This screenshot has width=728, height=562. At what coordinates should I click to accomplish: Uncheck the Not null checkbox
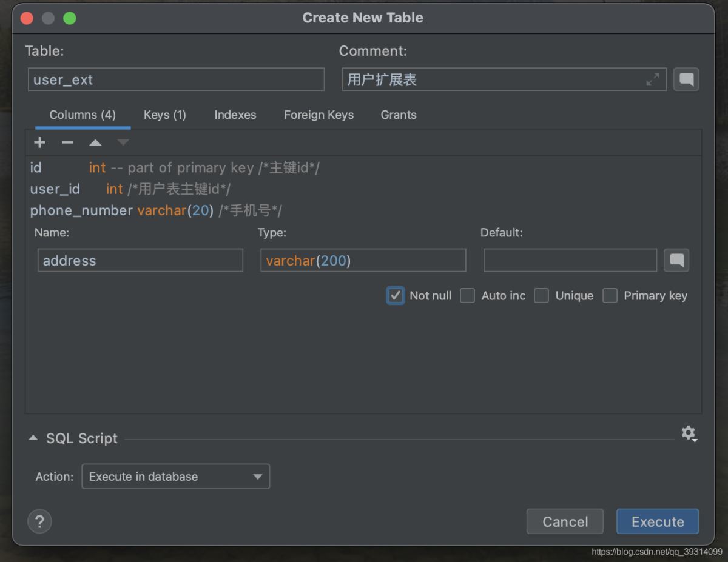click(x=396, y=296)
